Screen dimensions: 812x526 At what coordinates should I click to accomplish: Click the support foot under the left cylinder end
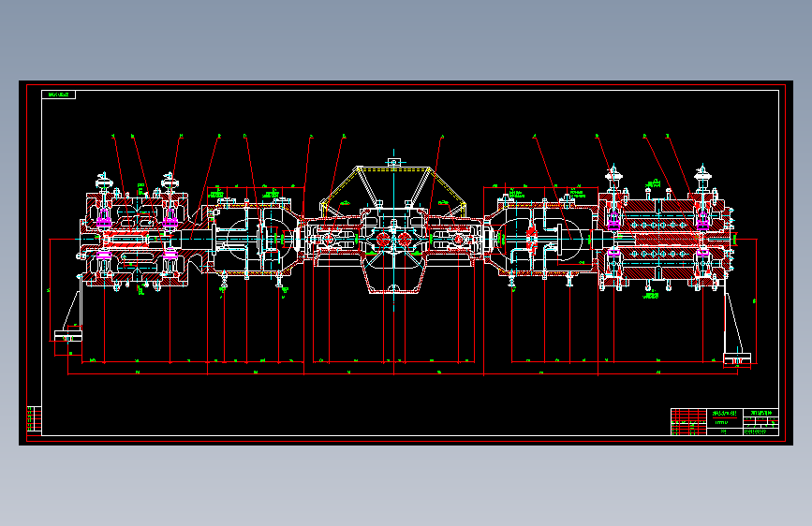coord(68,335)
